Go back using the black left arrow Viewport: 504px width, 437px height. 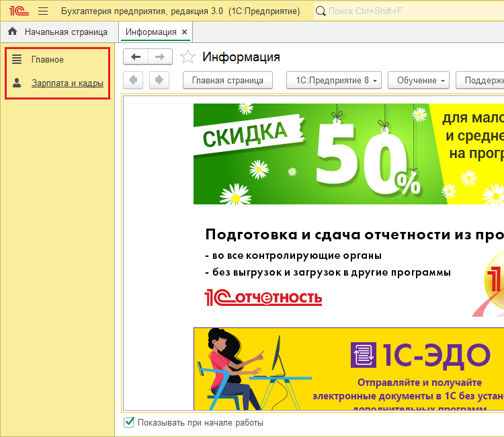(136, 57)
